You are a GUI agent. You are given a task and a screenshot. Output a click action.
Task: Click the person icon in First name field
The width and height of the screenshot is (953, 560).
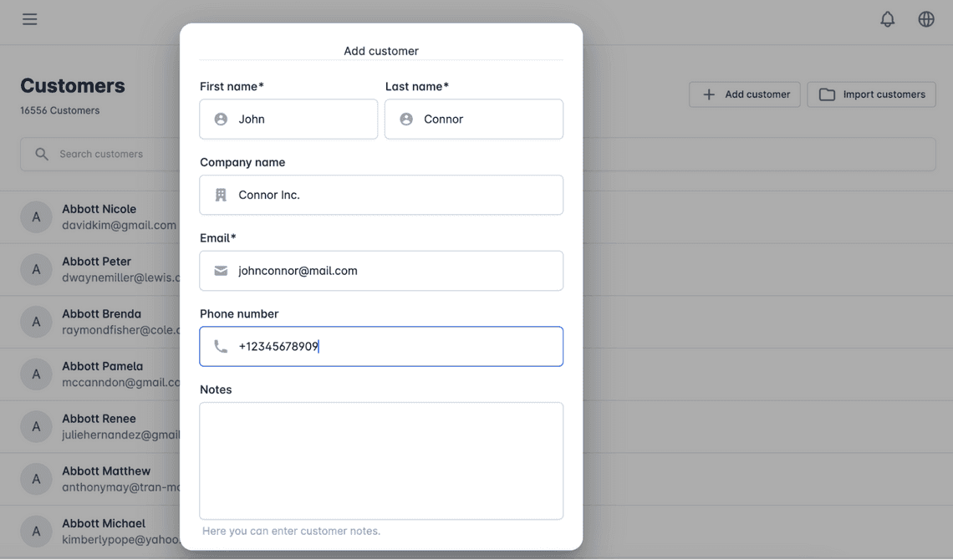[222, 119]
